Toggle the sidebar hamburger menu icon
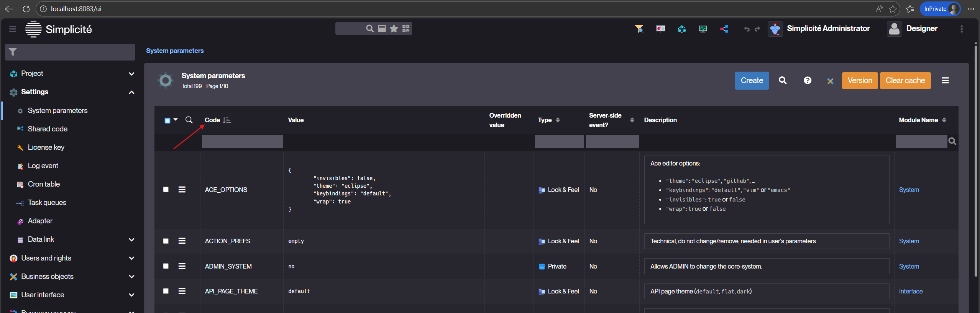Image resolution: width=980 pixels, height=313 pixels. (13, 29)
